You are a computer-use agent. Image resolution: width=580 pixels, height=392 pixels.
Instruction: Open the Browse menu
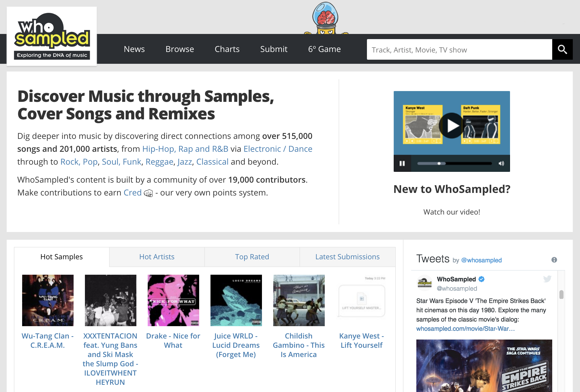pyautogui.click(x=180, y=49)
